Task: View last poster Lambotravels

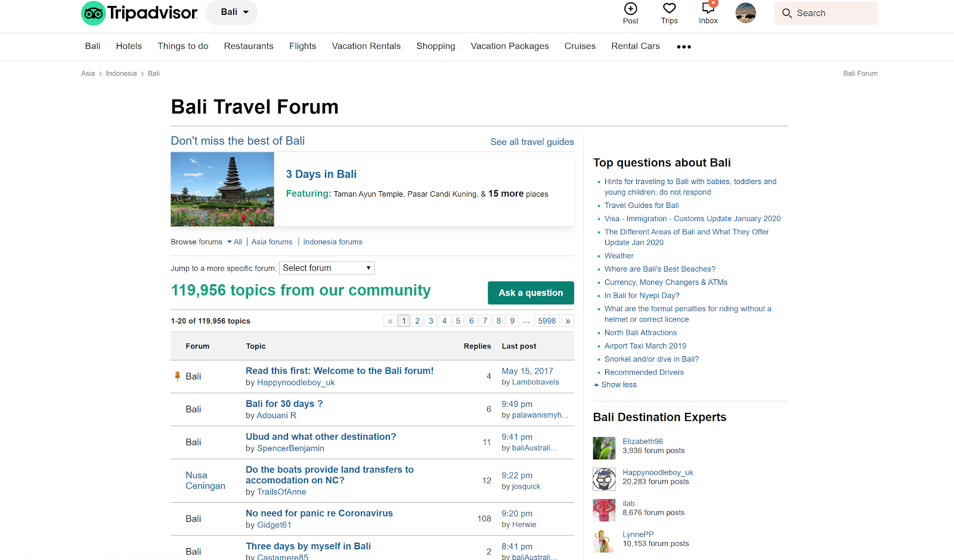Action: 535,382
